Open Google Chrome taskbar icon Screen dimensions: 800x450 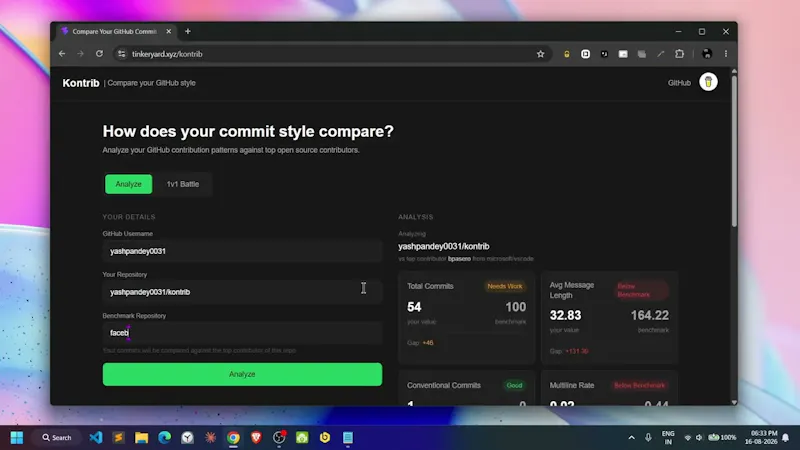click(233, 437)
